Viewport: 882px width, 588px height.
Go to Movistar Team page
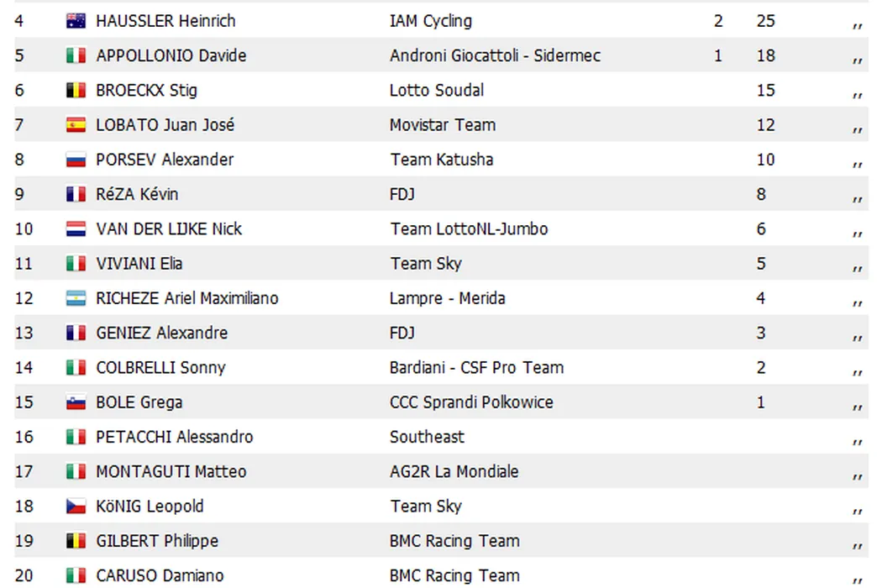(x=442, y=125)
